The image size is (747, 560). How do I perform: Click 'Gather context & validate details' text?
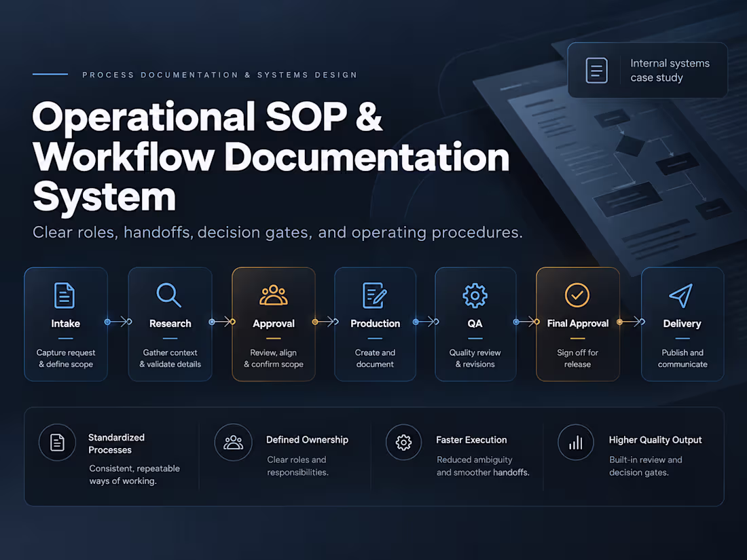(x=170, y=358)
